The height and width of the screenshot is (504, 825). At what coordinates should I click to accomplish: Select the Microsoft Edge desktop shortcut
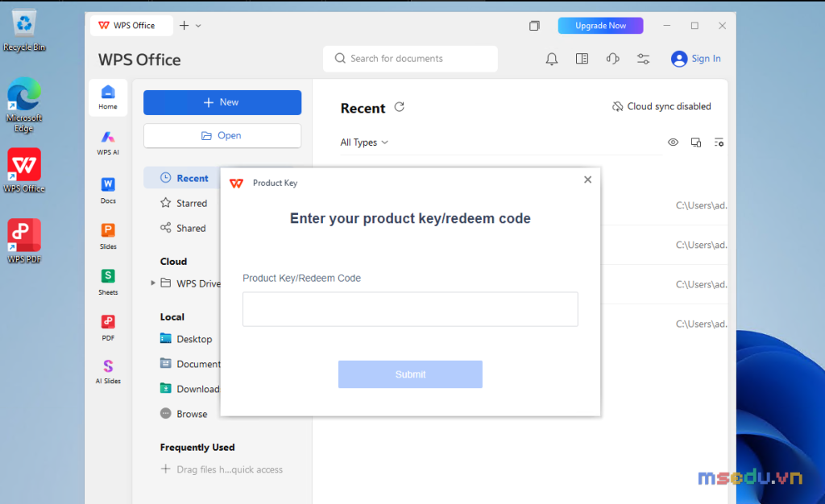pyautogui.click(x=24, y=105)
